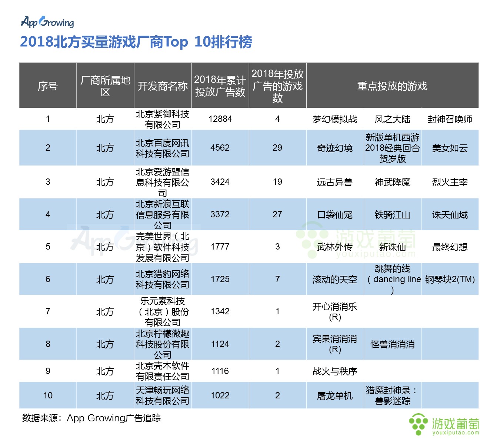Select the ad count cell 1116
The width and height of the screenshot is (490, 448).
(x=220, y=371)
